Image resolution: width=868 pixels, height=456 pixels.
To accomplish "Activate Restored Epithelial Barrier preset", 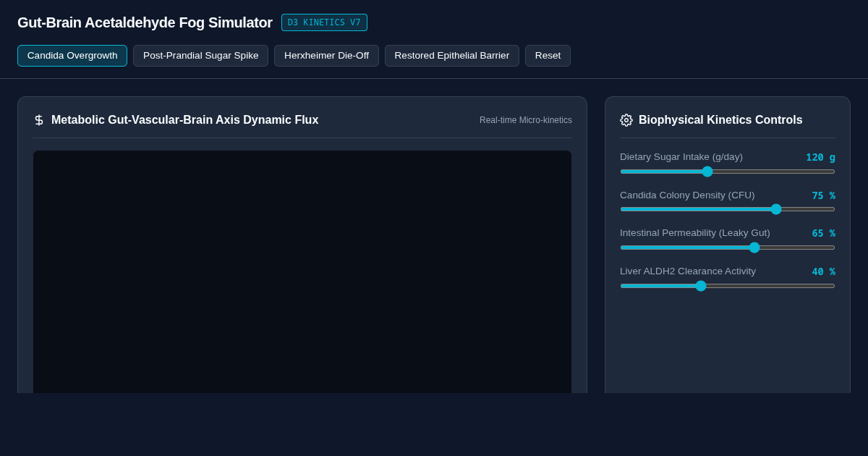I will 452,56.
